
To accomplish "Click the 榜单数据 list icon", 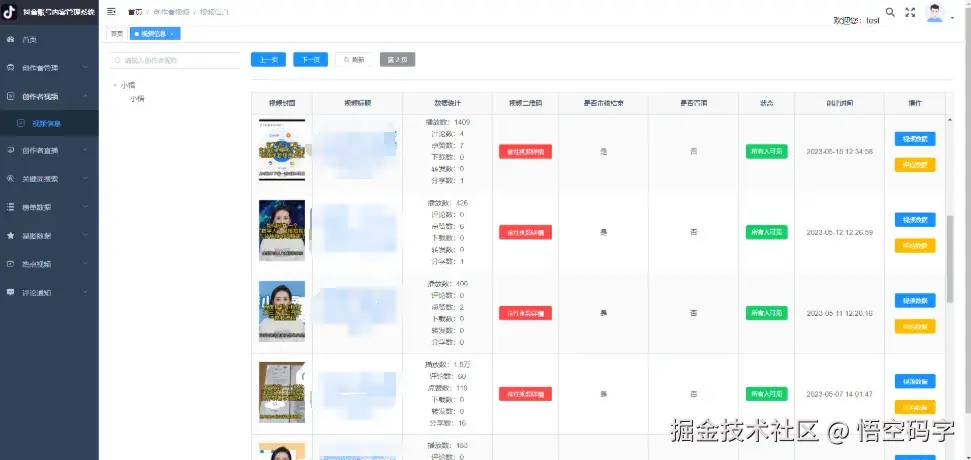I will click(x=10, y=207).
